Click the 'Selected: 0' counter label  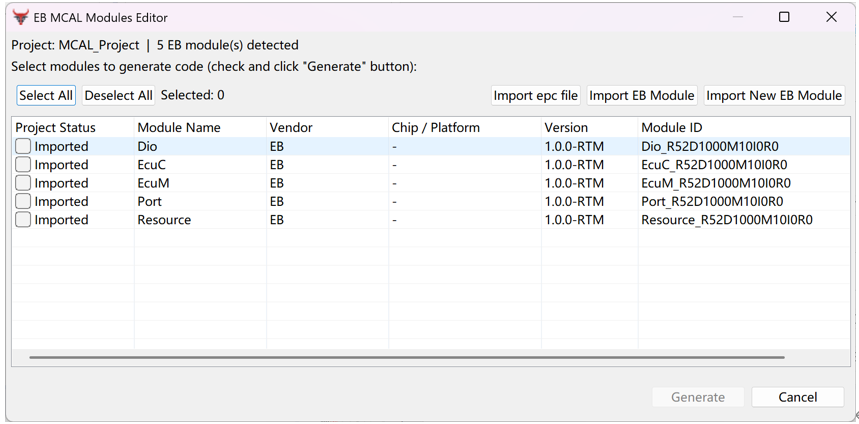pos(192,95)
